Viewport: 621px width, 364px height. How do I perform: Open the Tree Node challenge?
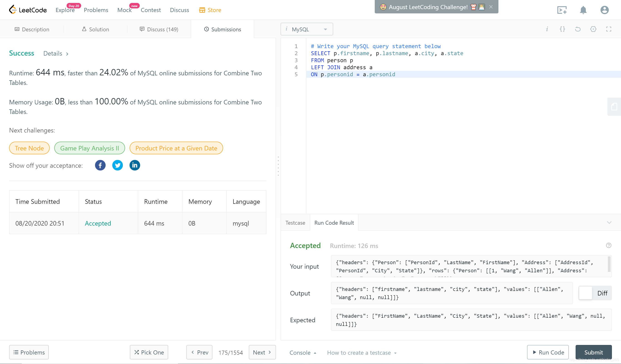coord(29,148)
